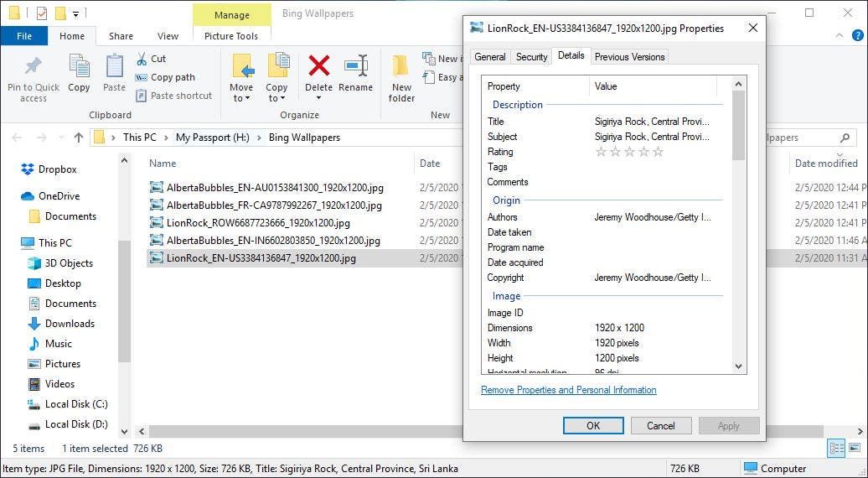Switch to the View ribbon tab
The height and width of the screenshot is (478, 868).
[x=168, y=36]
